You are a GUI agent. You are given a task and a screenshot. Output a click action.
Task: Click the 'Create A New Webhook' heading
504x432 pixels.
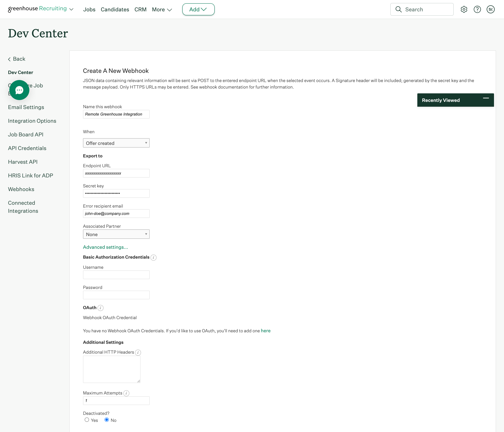116,71
